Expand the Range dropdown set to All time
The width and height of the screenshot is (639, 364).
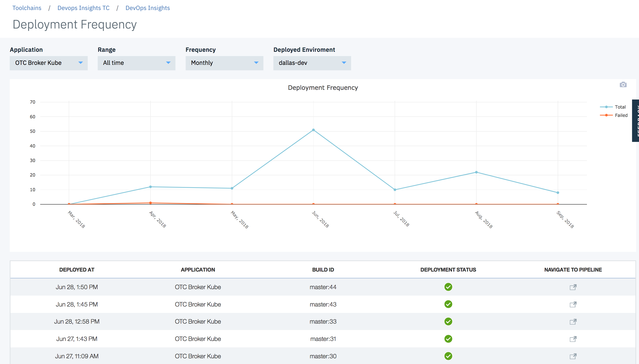136,63
